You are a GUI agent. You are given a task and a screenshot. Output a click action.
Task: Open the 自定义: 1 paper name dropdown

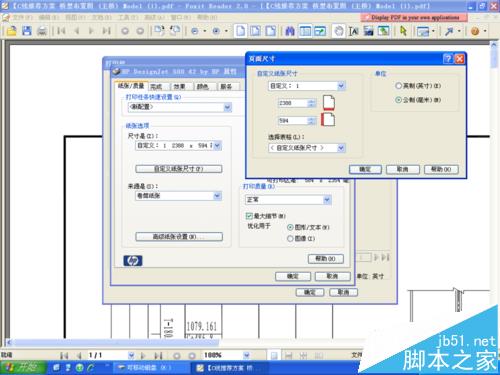pyautogui.click(x=341, y=86)
